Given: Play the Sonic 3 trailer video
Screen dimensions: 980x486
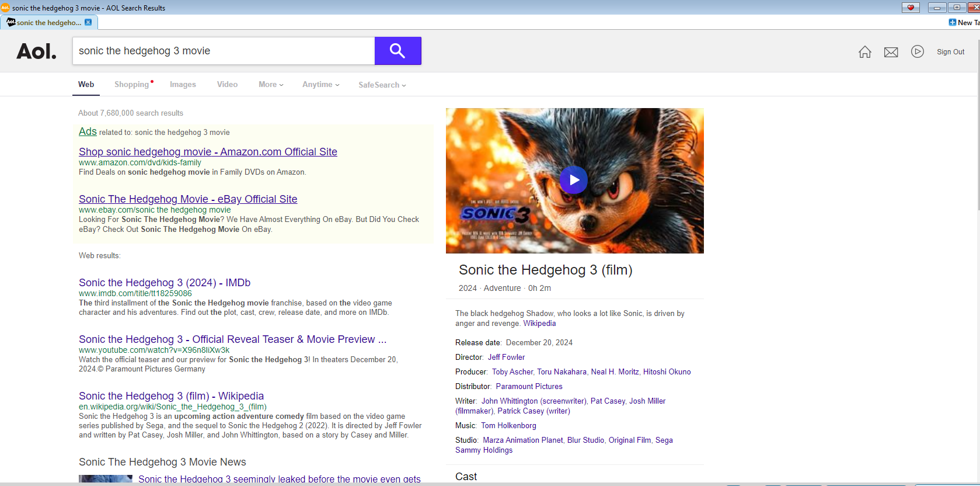Looking at the screenshot, I should pyautogui.click(x=574, y=180).
